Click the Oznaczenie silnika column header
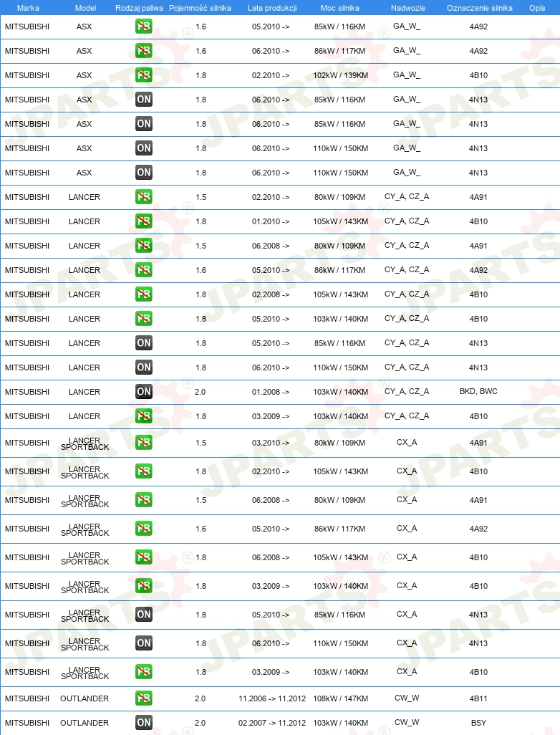The height and width of the screenshot is (735, 560). pos(479,8)
